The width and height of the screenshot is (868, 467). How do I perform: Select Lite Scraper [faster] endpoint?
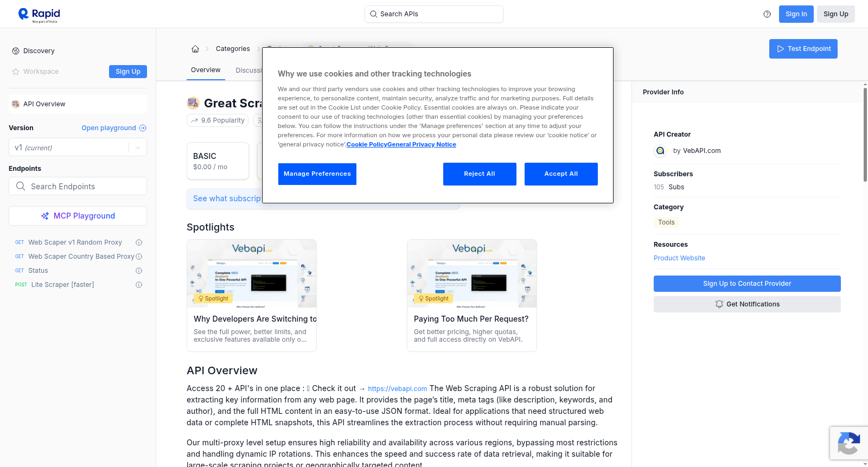[62, 285]
